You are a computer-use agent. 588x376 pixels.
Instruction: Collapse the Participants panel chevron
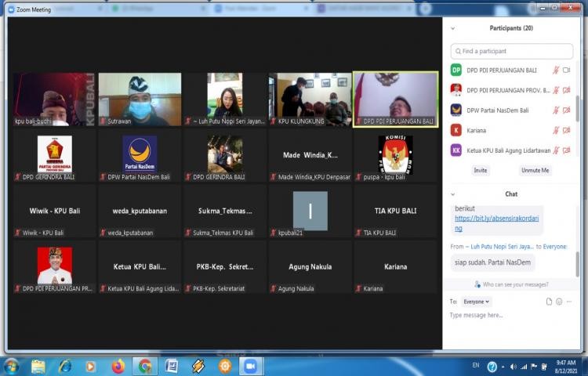point(453,28)
